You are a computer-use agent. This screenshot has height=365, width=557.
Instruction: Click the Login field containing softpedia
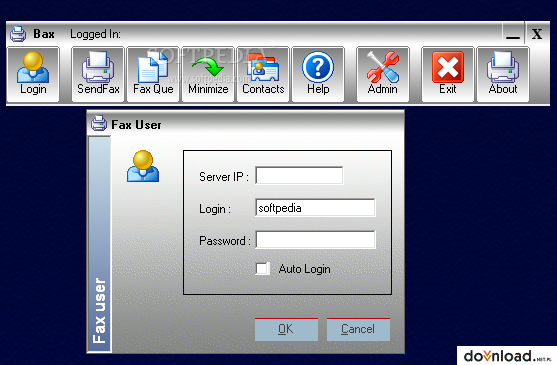(x=315, y=208)
